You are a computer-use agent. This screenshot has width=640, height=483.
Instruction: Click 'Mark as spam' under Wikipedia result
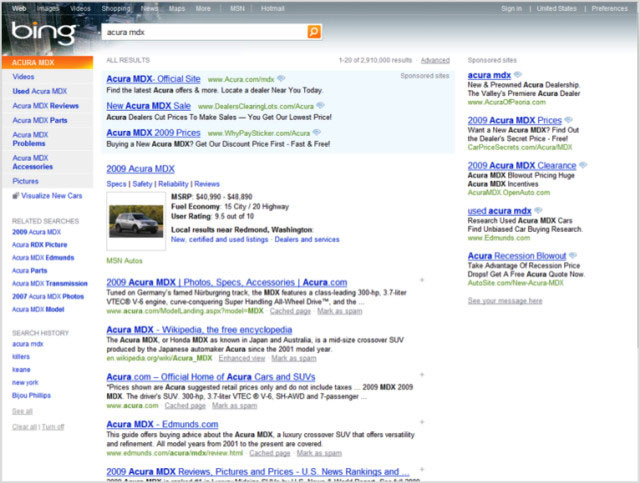[294, 358]
